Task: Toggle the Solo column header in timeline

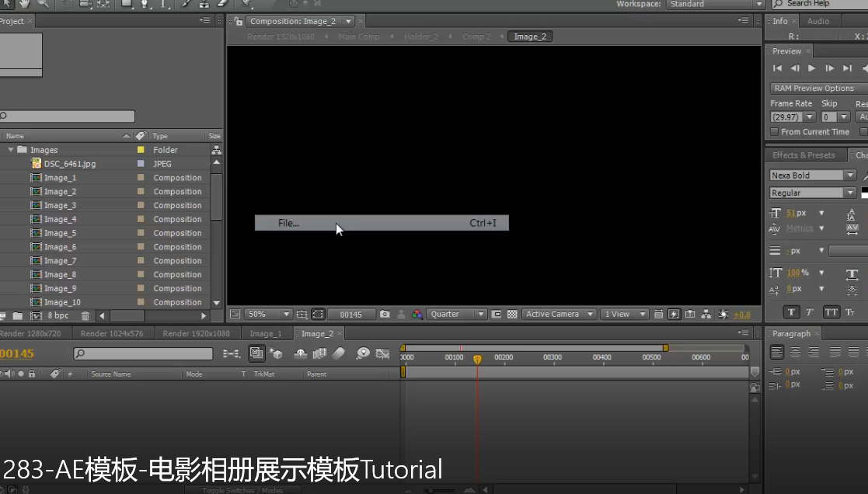Action: click(x=21, y=374)
